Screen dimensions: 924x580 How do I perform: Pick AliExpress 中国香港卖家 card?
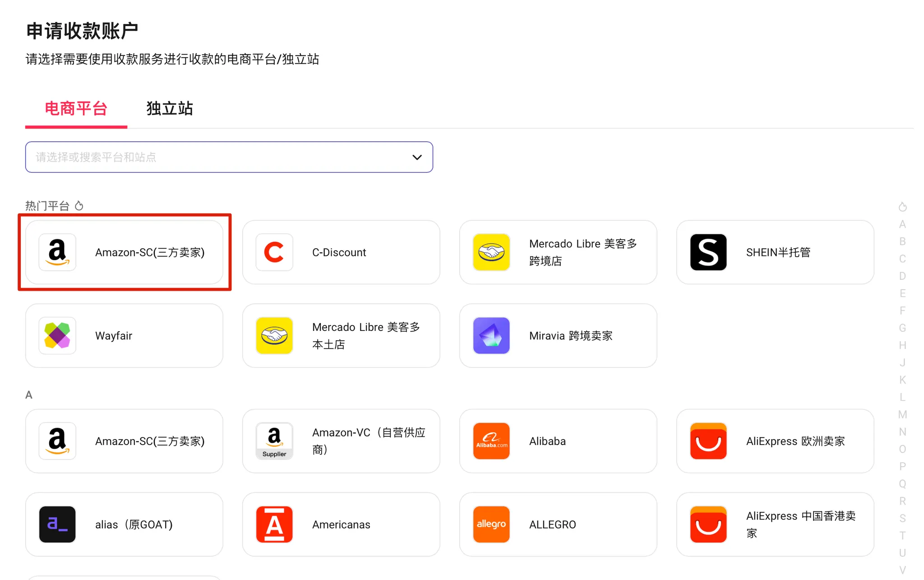775,524
